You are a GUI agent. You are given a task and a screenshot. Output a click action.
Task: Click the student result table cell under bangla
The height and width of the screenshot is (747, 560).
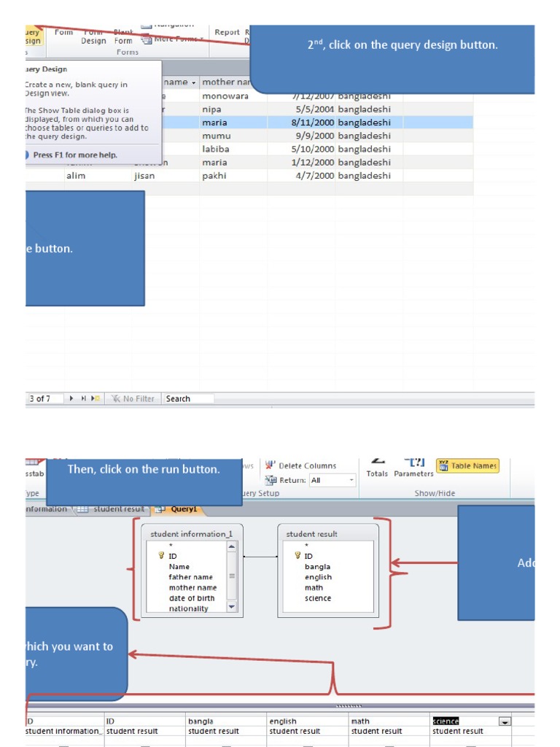(226, 731)
